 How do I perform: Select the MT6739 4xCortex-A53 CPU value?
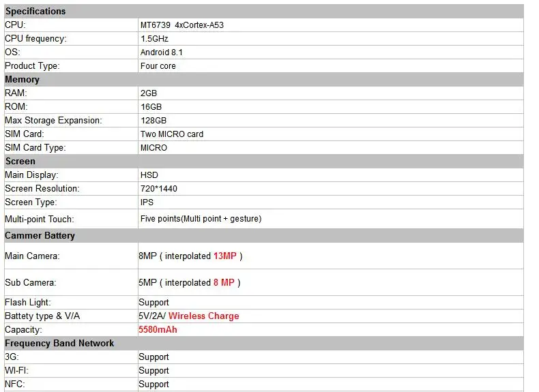pos(182,25)
